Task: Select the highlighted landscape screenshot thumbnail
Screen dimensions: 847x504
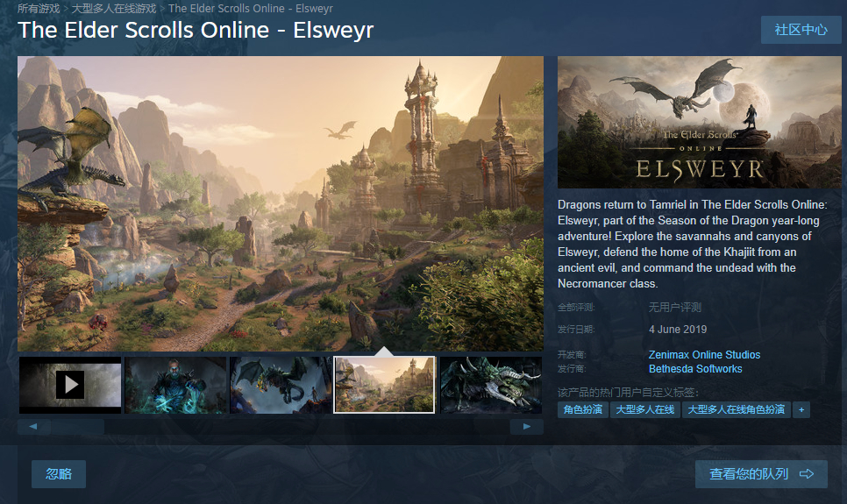Action: 384,385
